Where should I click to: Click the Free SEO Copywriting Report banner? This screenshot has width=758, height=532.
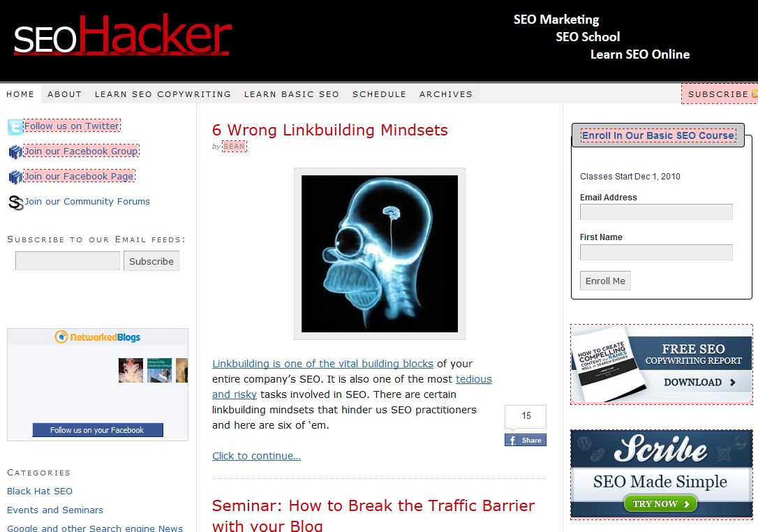(x=661, y=364)
